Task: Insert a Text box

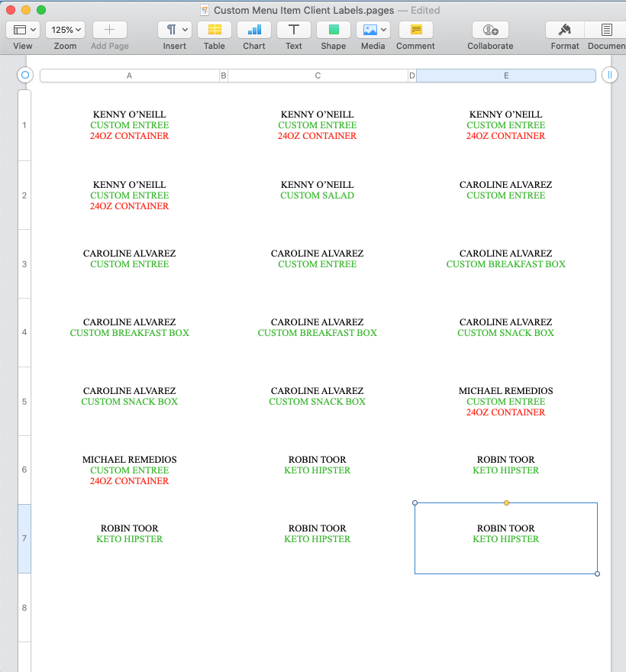Action: click(294, 31)
